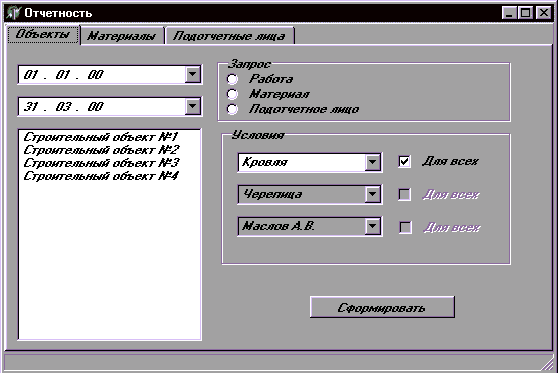Image resolution: width=558 pixels, height=373 pixels.
Task: Toggle Для всех checkbox beside Черепица
Action: coord(404,195)
